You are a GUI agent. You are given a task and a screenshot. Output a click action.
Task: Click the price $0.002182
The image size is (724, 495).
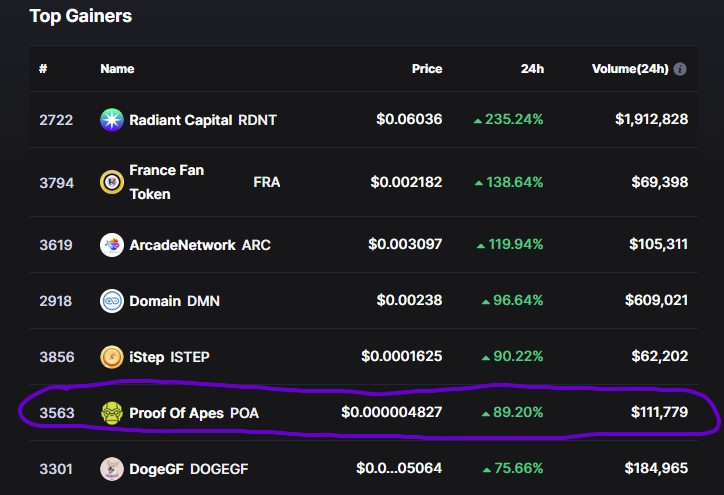406,182
